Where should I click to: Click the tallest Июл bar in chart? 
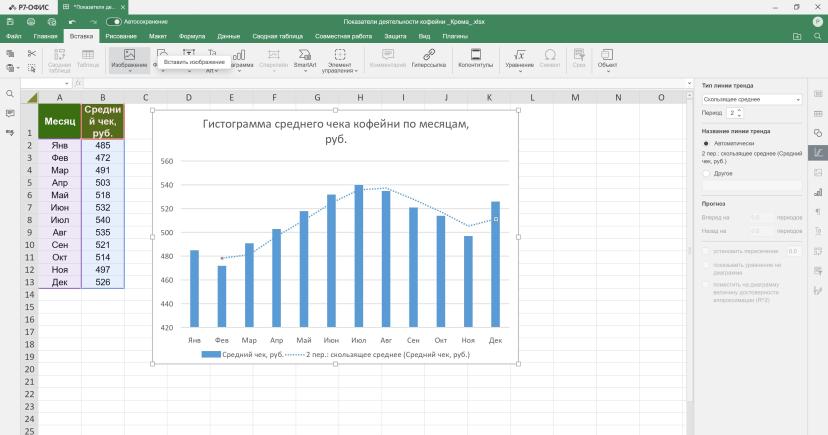click(359, 256)
